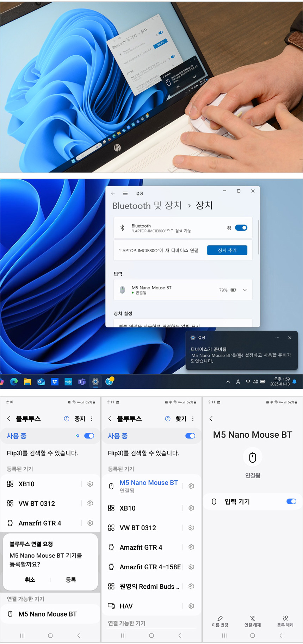Image resolution: width=303 pixels, height=644 pixels.
Task: Toggle 사용 중 switch on the 찾기 screen
Action: (x=190, y=436)
